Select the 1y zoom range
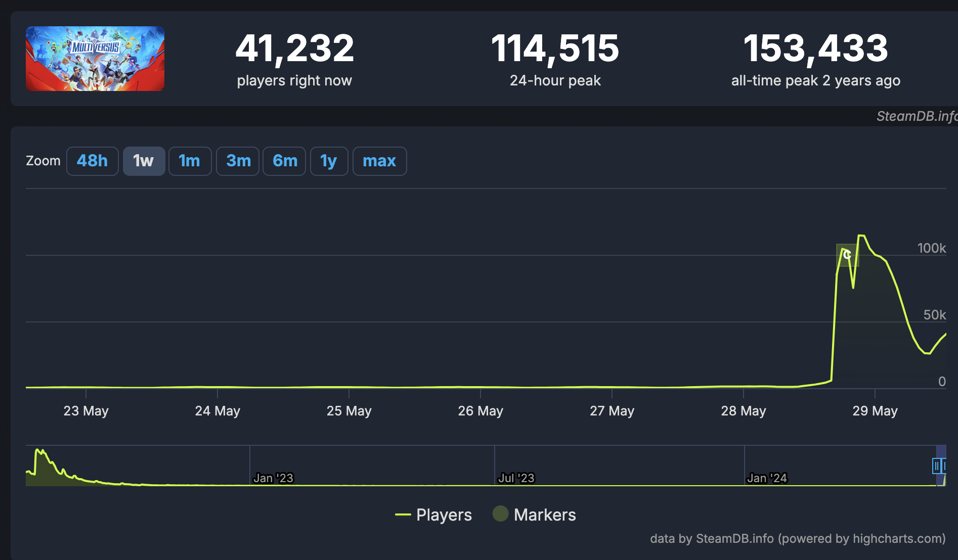Screen dimensions: 958x560 (328, 161)
